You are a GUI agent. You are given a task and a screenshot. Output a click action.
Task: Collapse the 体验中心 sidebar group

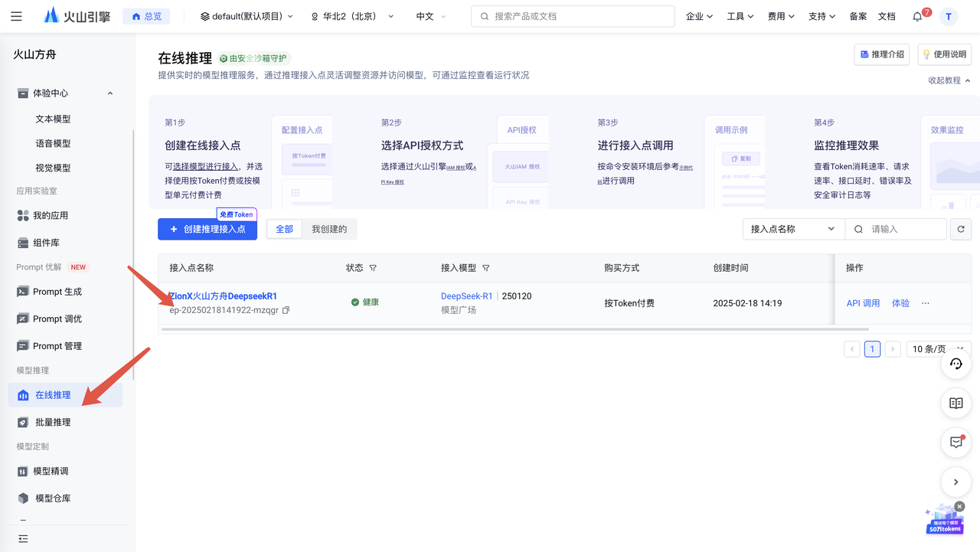[110, 93]
